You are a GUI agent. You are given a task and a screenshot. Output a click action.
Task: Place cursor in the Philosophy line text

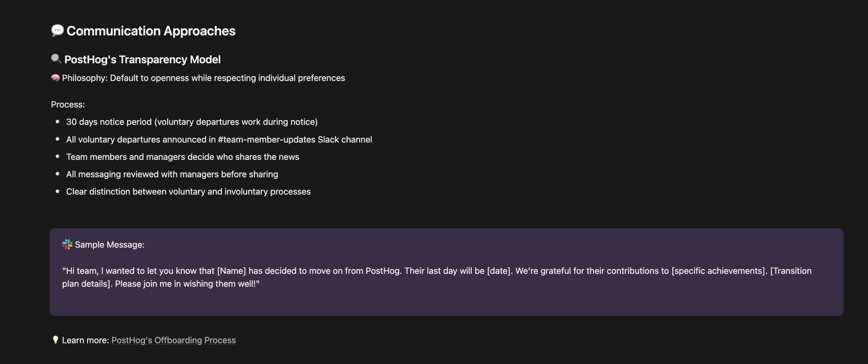tap(204, 78)
